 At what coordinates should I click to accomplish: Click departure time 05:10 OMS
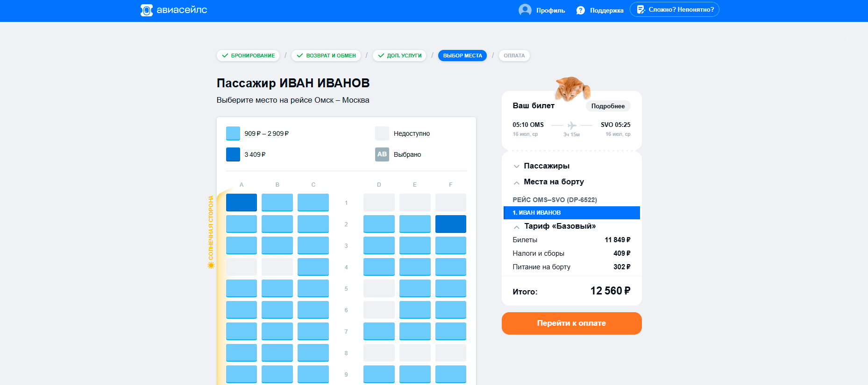[528, 125]
